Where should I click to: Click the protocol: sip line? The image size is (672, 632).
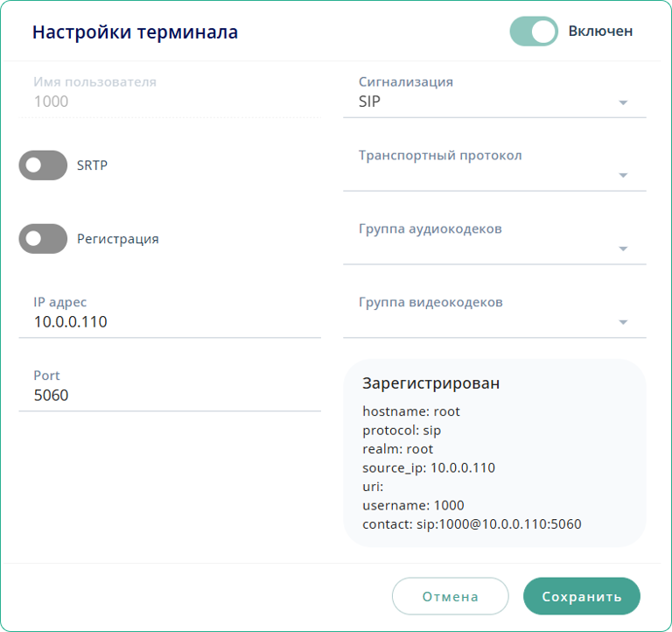402,430
